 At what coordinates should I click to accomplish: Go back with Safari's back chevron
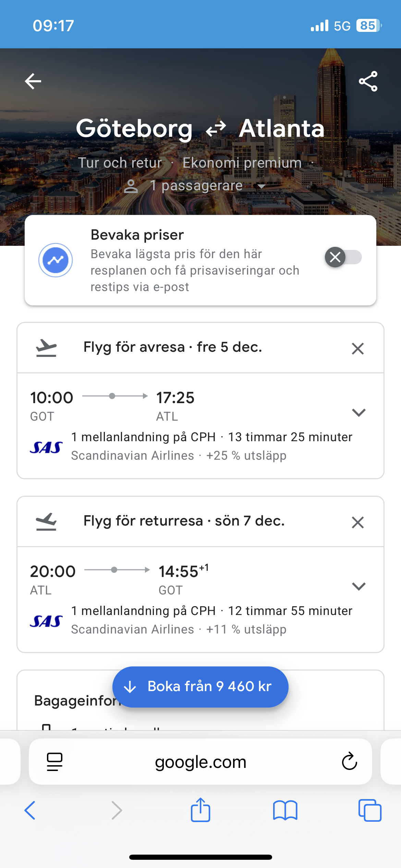click(30, 810)
